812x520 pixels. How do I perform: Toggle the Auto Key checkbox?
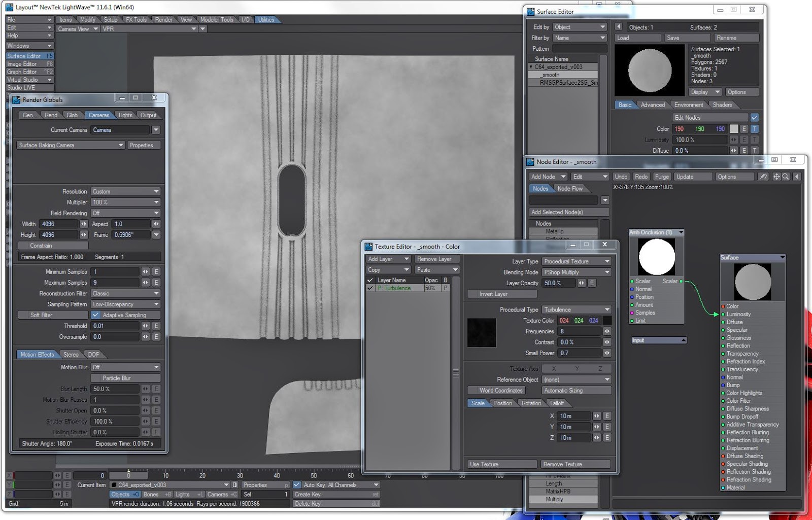(297, 485)
